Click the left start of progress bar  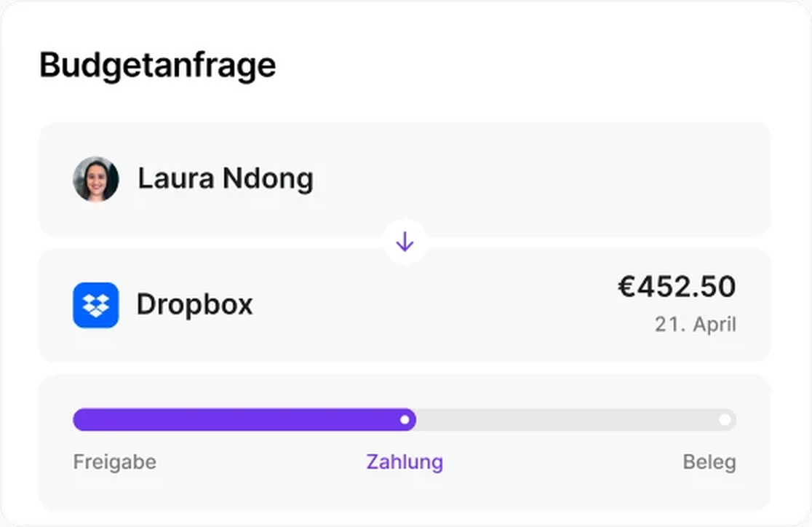(83, 420)
